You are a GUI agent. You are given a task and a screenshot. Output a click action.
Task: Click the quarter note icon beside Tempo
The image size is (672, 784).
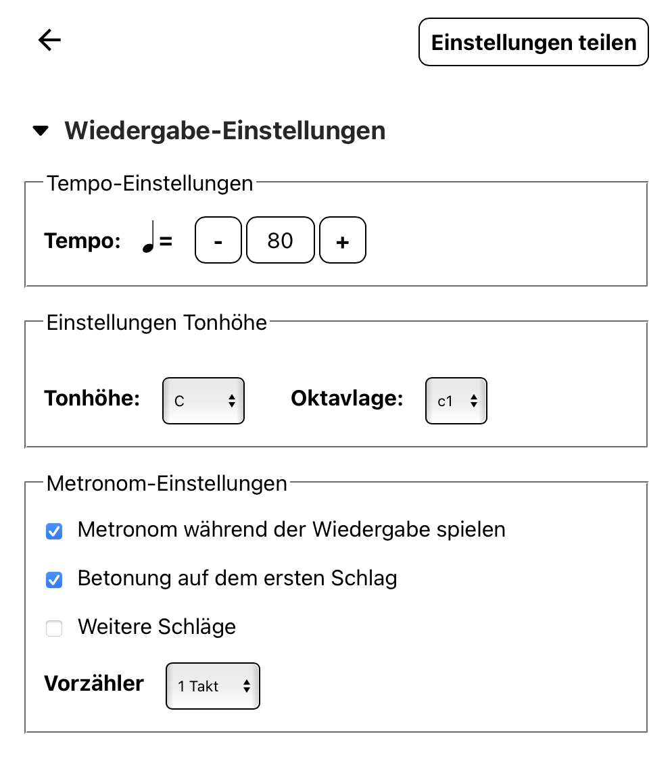tap(149, 237)
